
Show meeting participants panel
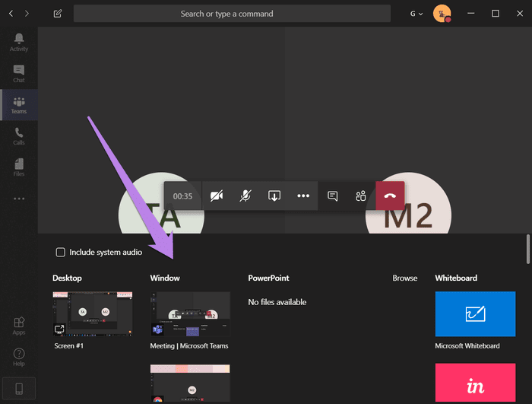[361, 196]
